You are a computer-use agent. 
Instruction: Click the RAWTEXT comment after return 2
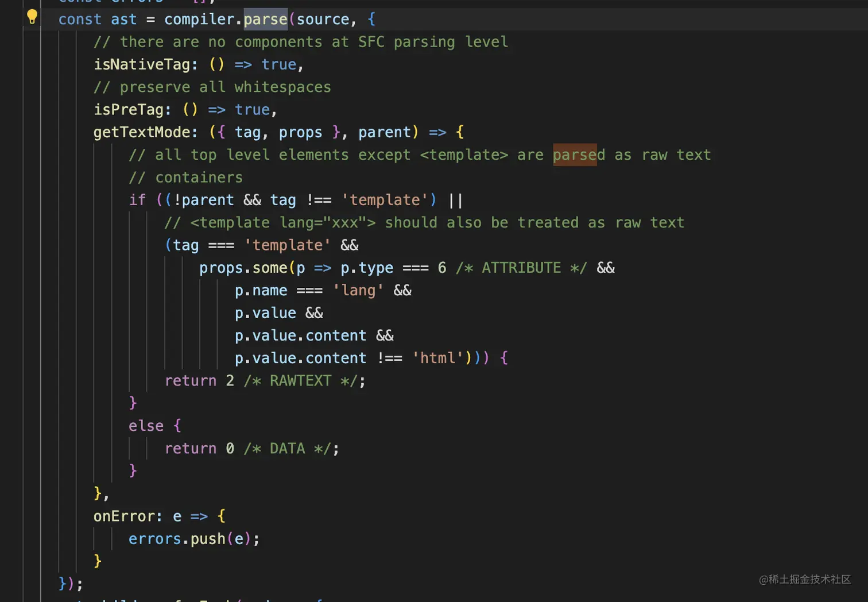(x=301, y=381)
